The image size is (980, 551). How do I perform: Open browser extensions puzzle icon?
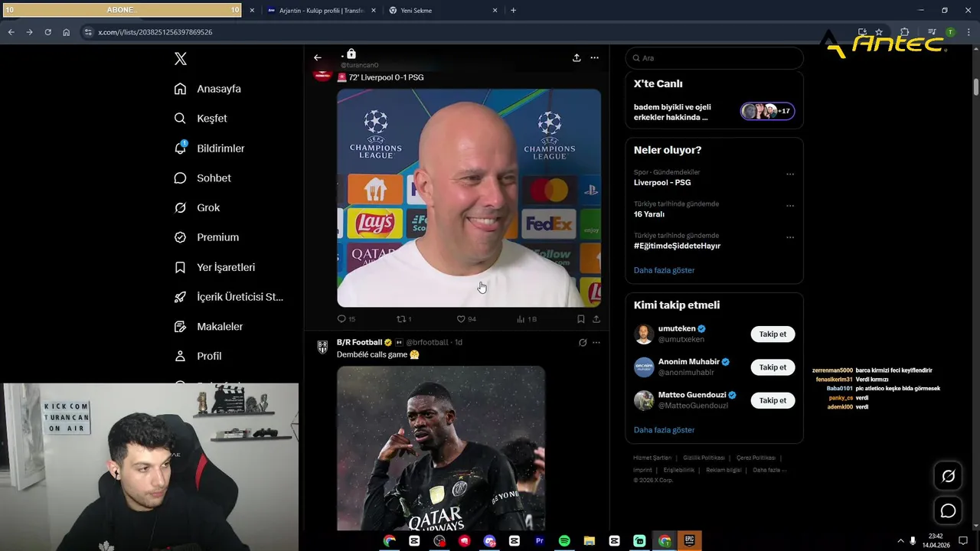[x=904, y=32]
